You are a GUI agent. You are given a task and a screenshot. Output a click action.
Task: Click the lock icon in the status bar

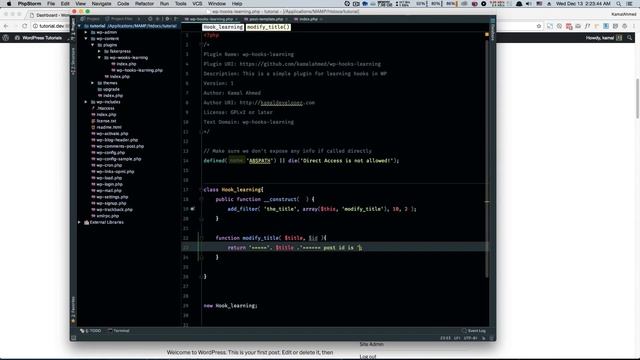(484, 338)
